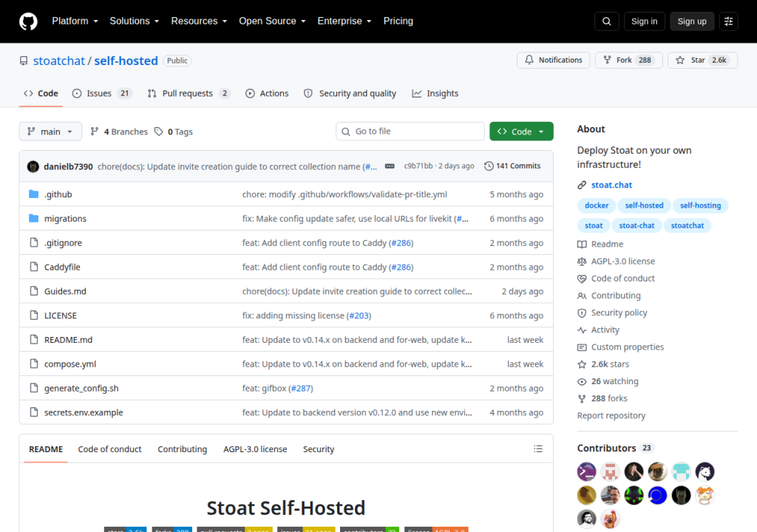757x532 pixels.
Task: Click the Sign in button
Action: click(644, 21)
